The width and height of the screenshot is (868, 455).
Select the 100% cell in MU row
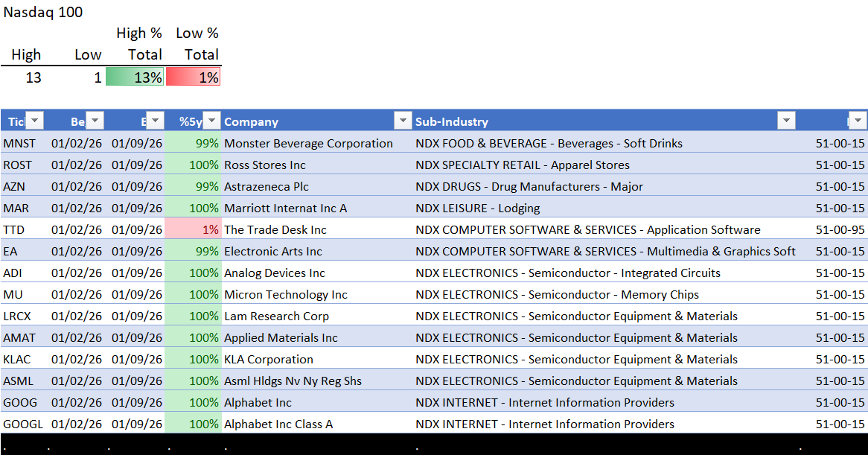click(x=194, y=294)
